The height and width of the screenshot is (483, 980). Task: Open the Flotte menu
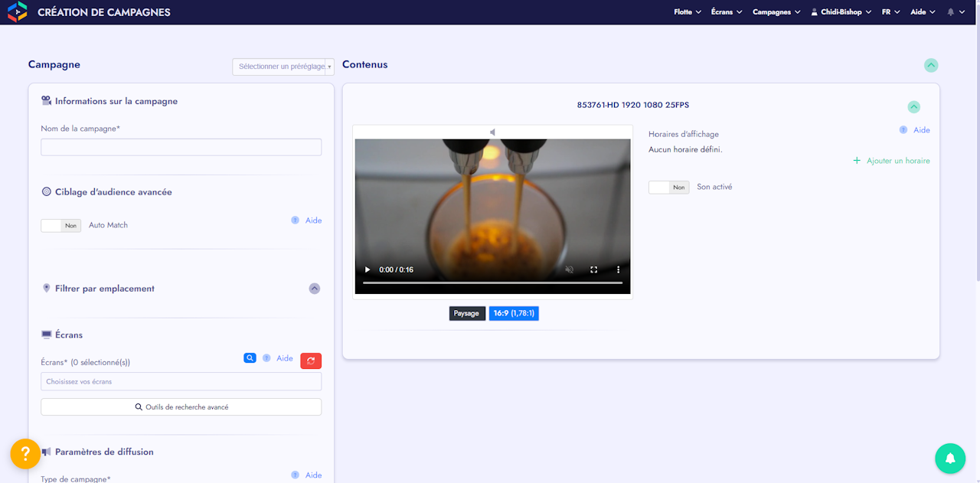(x=688, y=12)
